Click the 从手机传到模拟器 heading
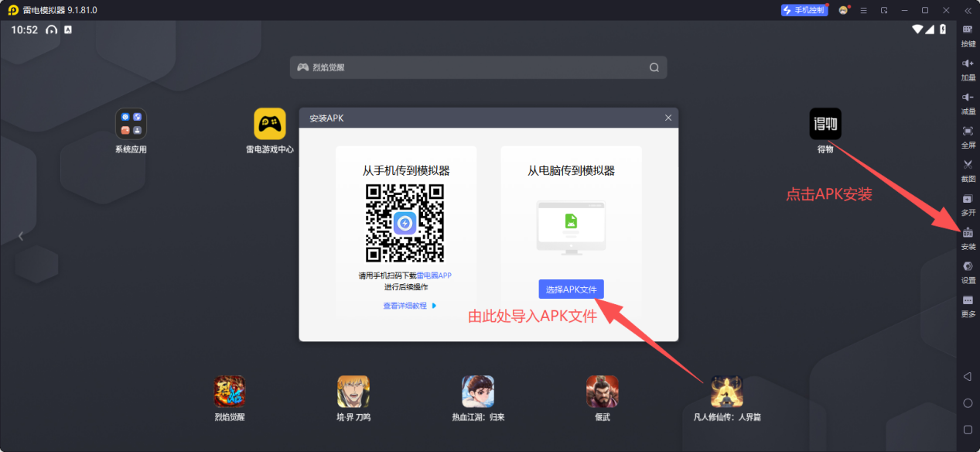 [406, 170]
